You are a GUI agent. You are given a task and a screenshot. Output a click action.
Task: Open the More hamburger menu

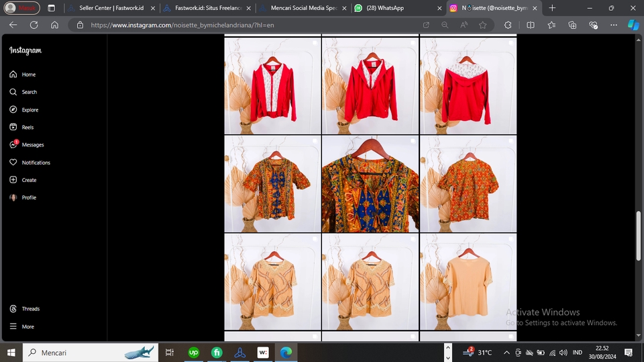click(x=21, y=326)
